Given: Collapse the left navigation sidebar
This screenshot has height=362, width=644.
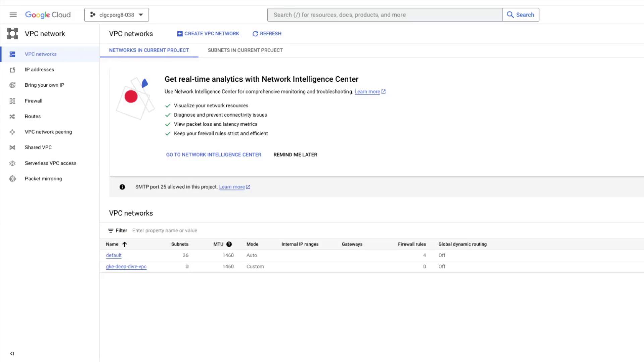Looking at the screenshot, I should [12, 353].
